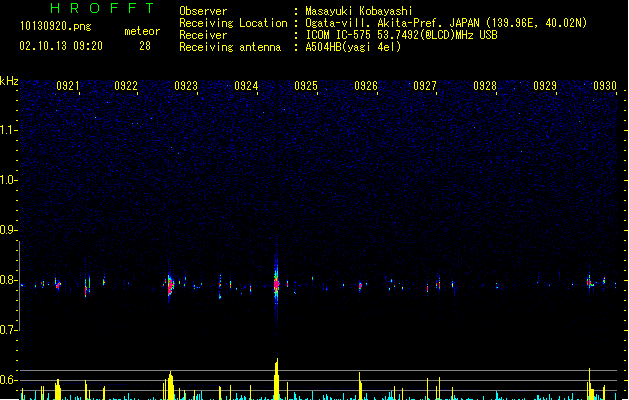Click the strongest meteor echo near 0924
Image resolution: width=629 pixels, height=400 pixels.
coord(276,284)
